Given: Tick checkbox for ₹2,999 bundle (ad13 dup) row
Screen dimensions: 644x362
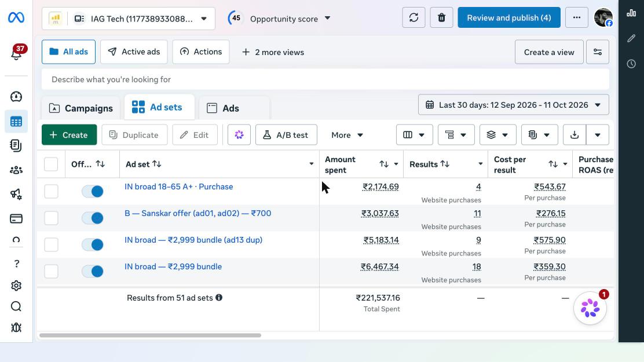Looking at the screenshot, I should [x=51, y=244].
